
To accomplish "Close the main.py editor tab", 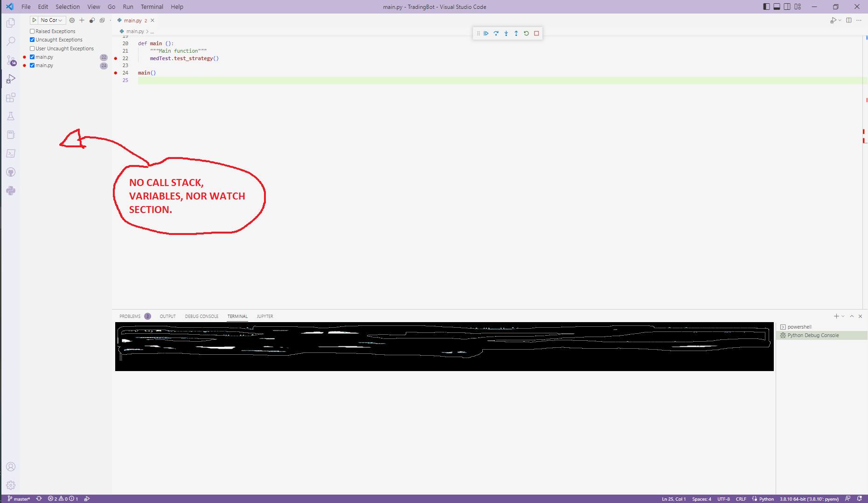I will [x=153, y=20].
